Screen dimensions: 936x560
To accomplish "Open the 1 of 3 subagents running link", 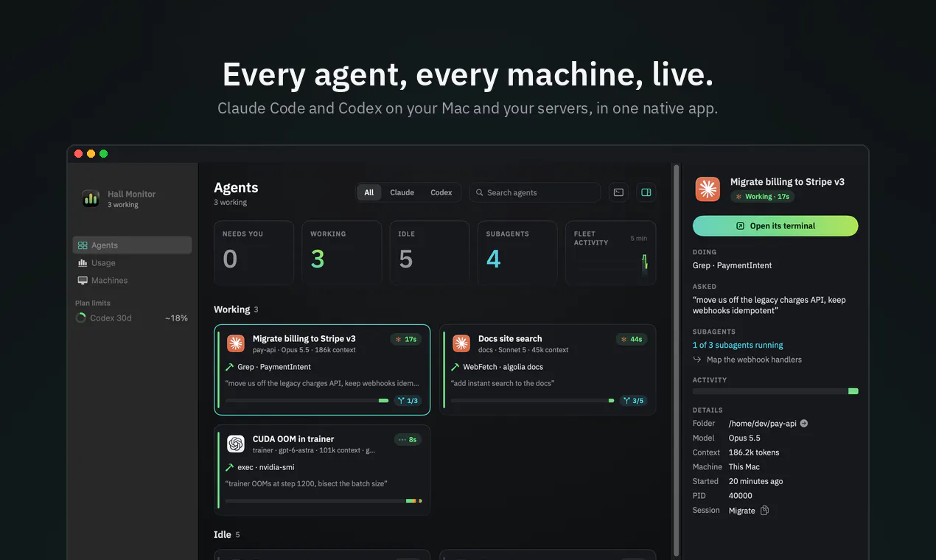I will (738, 345).
